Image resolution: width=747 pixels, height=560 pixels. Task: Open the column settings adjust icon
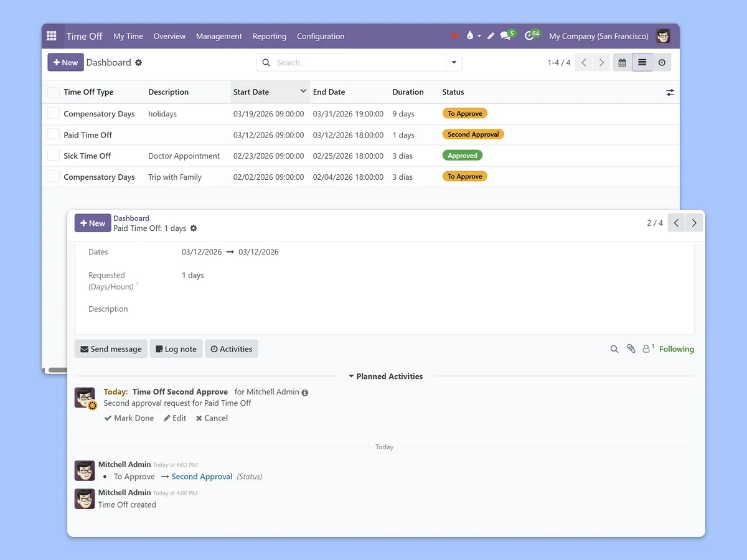670,92
